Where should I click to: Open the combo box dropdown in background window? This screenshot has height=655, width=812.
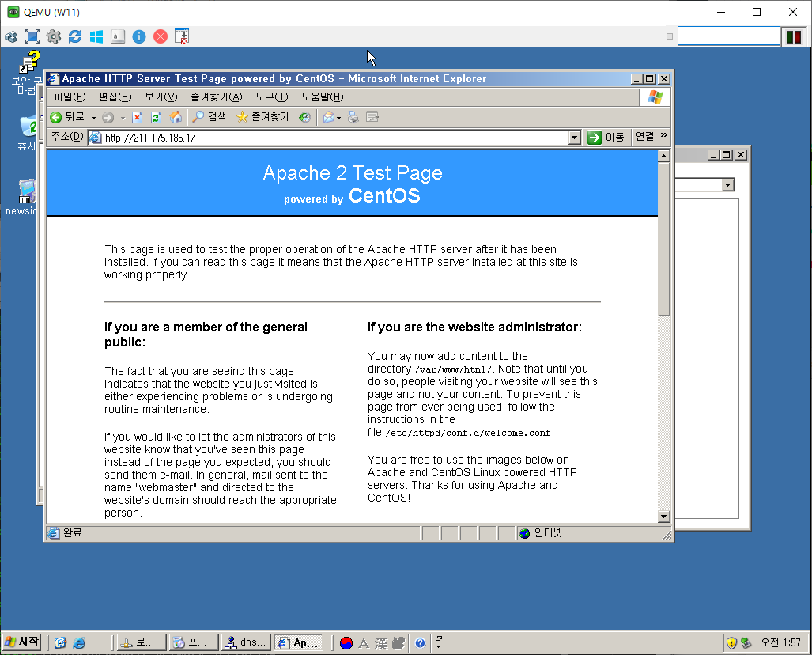tap(728, 185)
